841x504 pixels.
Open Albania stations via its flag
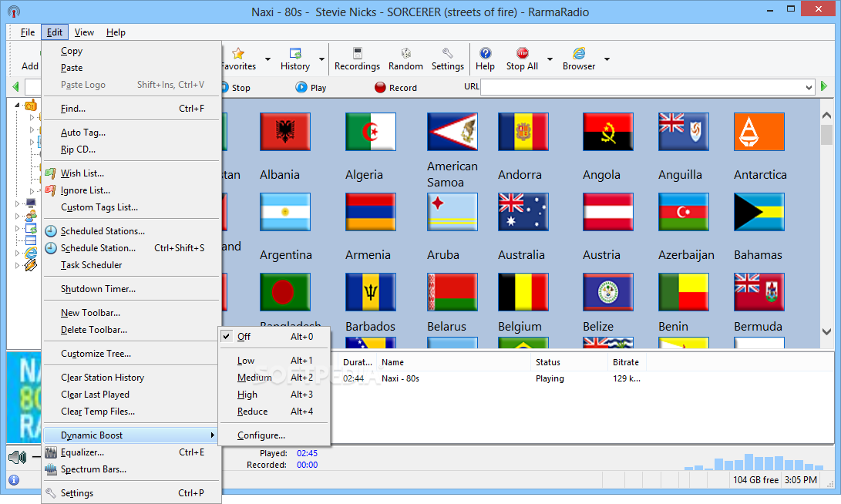click(284, 132)
